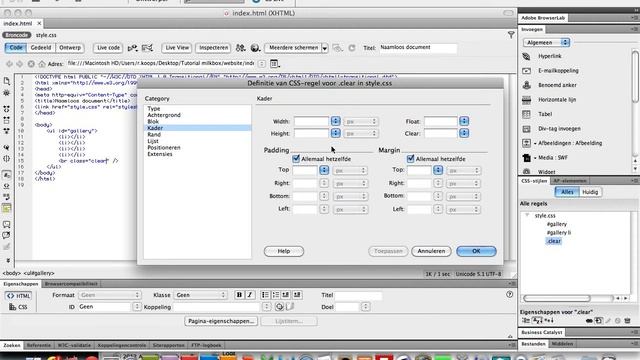640x360 pixels.
Task: Open the Klasse dropdown
Action: pyautogui.click(x=200, y=295)
